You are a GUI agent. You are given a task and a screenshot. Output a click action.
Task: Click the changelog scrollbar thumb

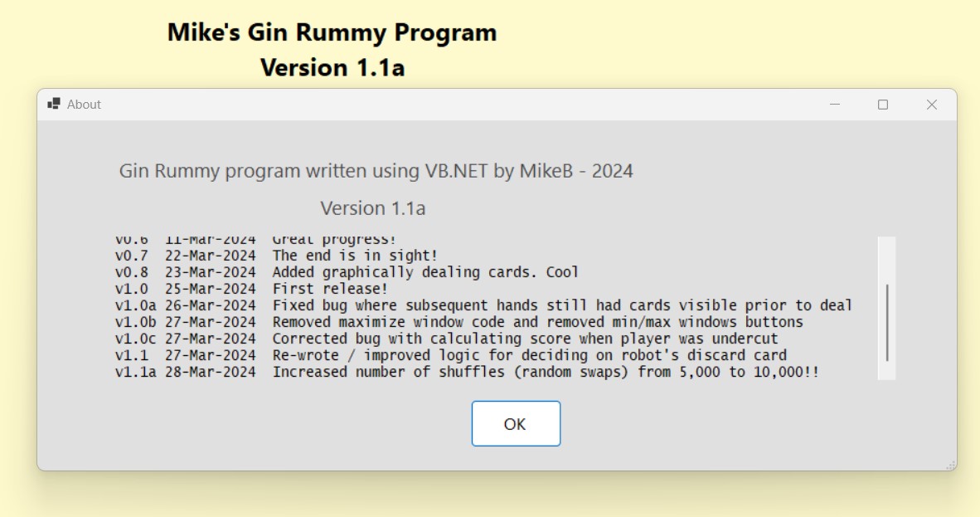click(886, 323)
